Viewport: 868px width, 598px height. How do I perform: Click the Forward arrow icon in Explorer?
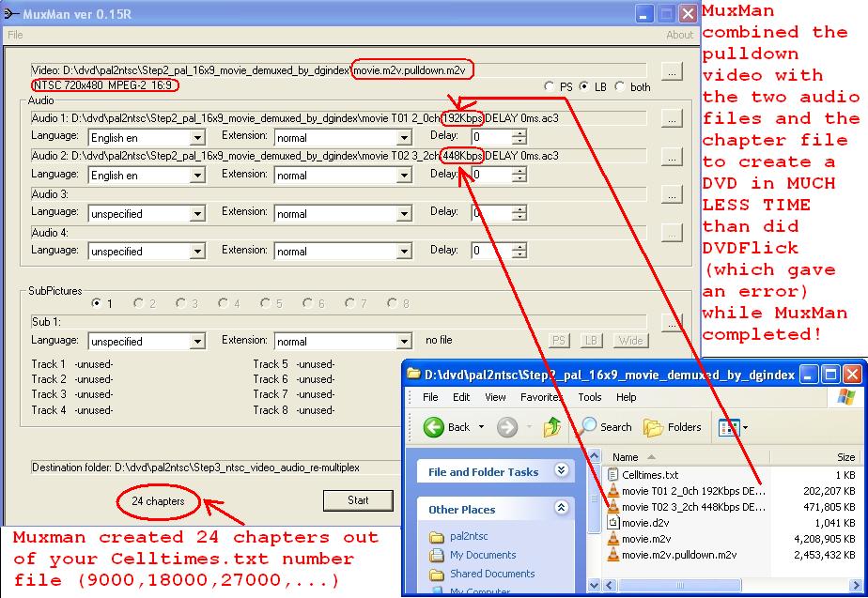pos(506,427)
